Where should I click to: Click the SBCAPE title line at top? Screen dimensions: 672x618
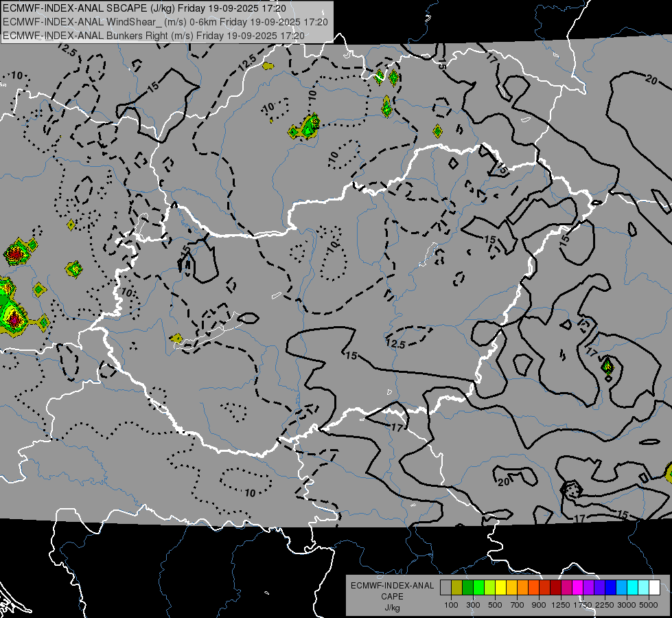point(144,8)
